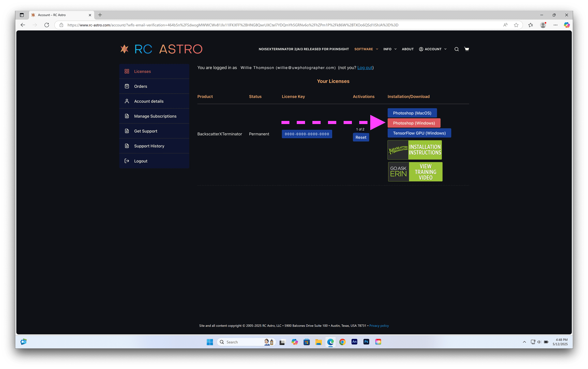Open the Copilot icon in Edge toolbar
This screenshot has height=369, width=588.
click(x=567, y=25)
